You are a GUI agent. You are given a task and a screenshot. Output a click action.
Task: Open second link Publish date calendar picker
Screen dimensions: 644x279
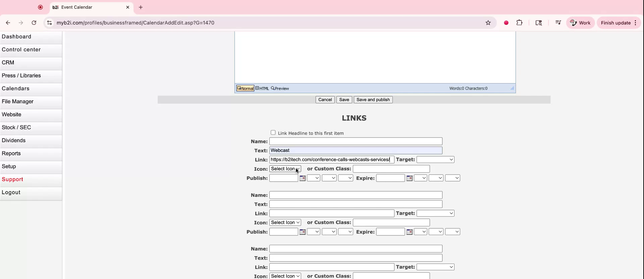(x=302, y=232)
